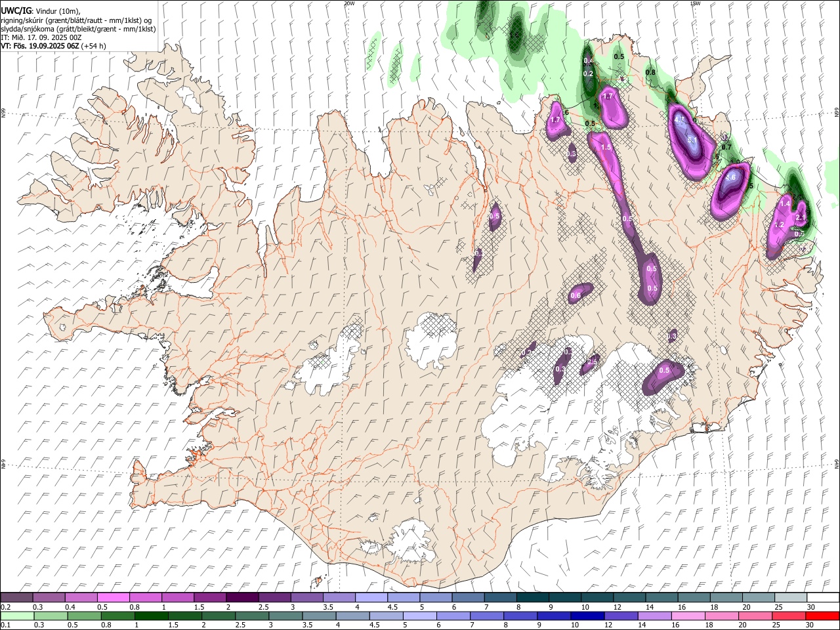Pick the darkest green 1–1.5 rain swatch
Image resolution: width=840 pixels, height=630 pixels.
(x=152, y=616)
